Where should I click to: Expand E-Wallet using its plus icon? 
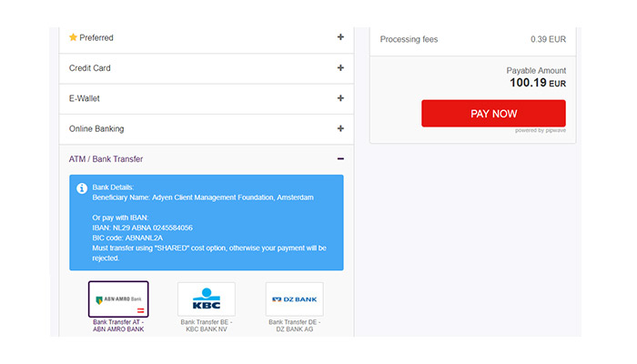(x=340, y=98)
